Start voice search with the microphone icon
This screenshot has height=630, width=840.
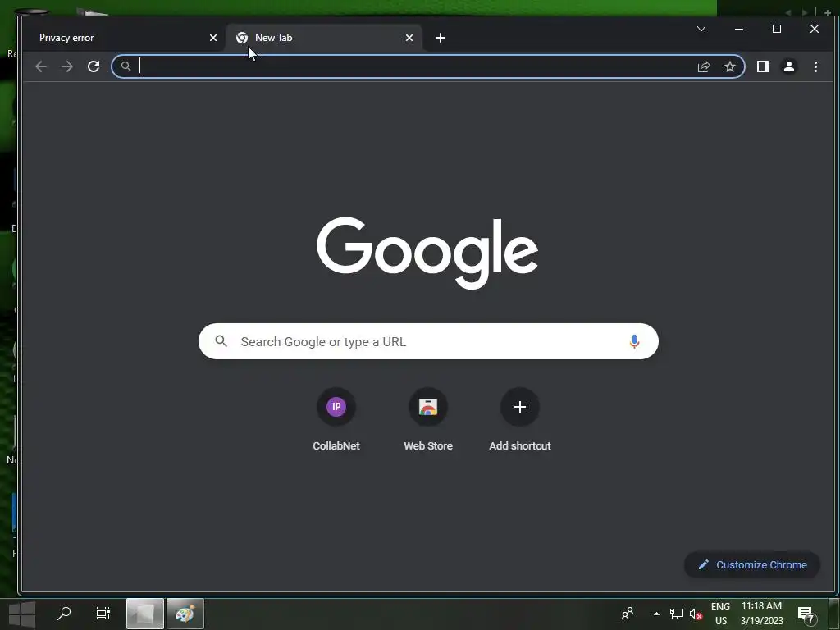[634, 341]
